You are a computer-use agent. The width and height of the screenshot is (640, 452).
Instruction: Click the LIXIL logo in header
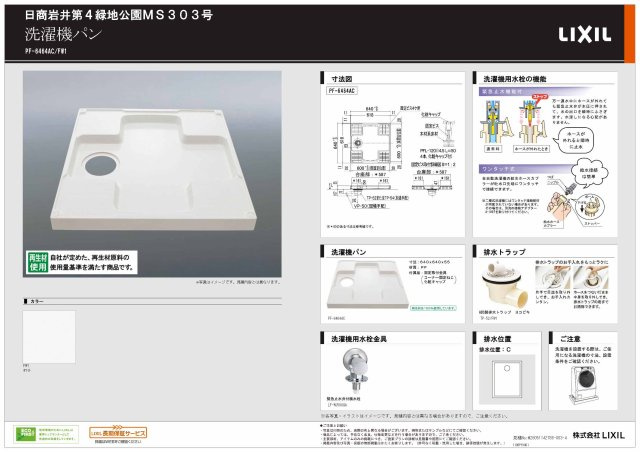584,35
